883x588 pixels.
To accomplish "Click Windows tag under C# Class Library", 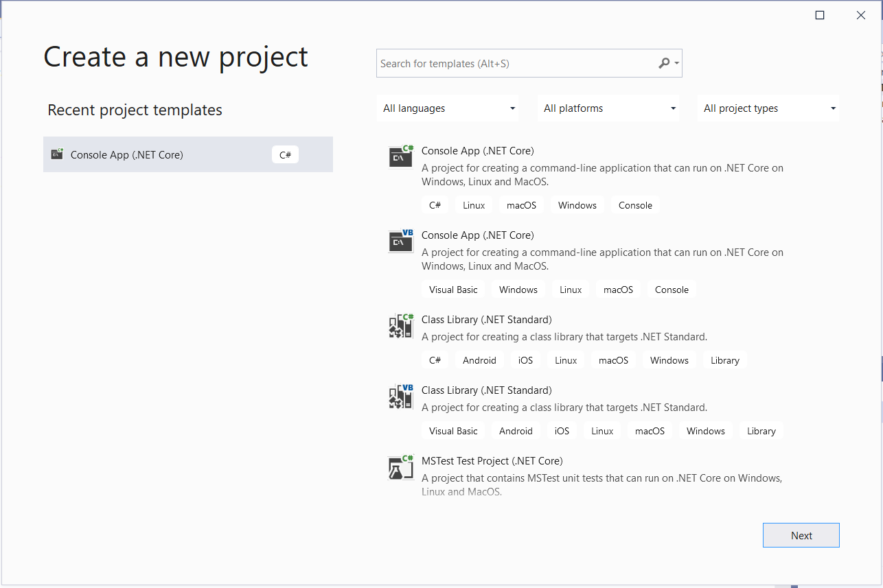I will click(669, 360).
